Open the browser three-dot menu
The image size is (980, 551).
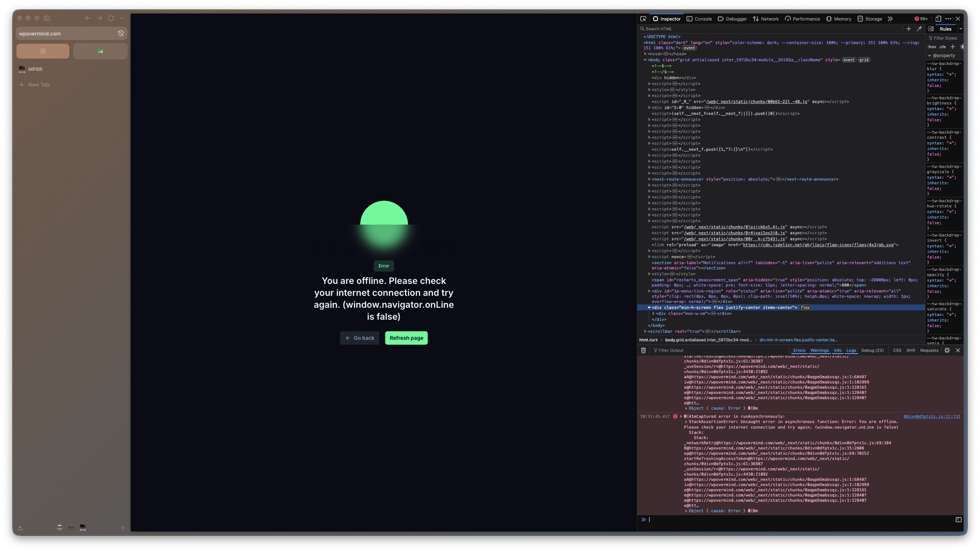(122, 18)
